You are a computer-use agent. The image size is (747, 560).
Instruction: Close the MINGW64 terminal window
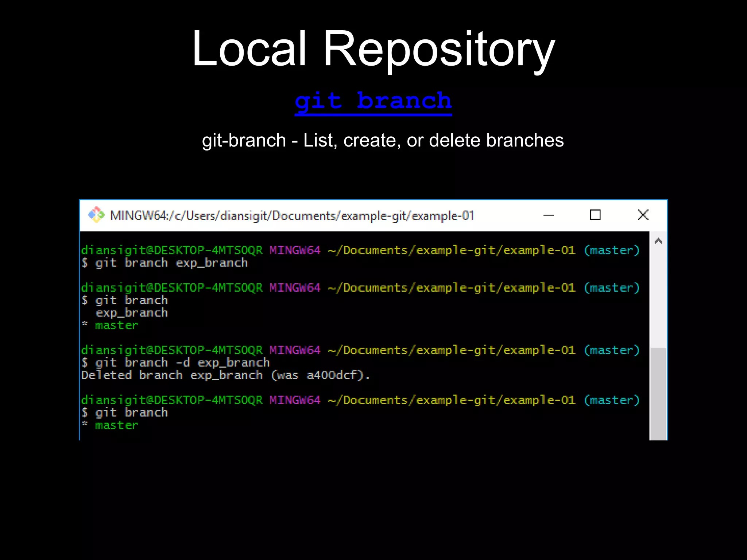point(643,215)
